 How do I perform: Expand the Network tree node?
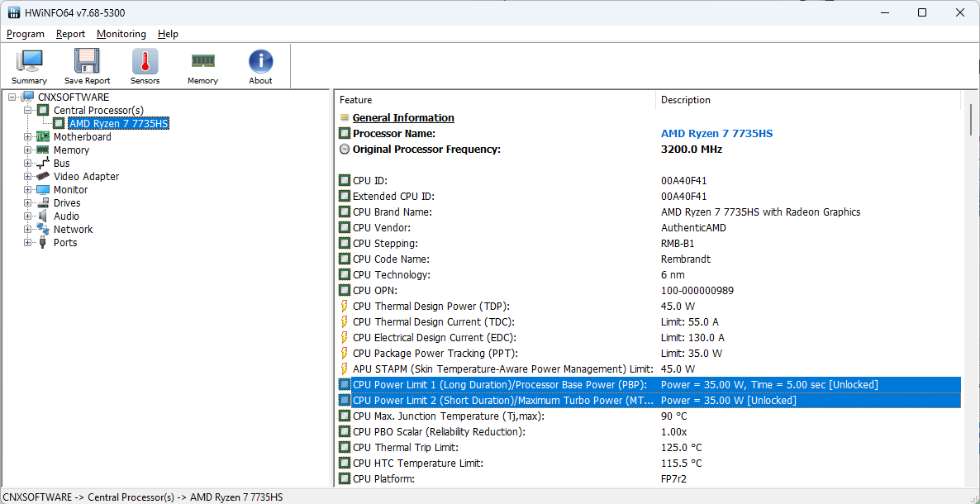27,229
